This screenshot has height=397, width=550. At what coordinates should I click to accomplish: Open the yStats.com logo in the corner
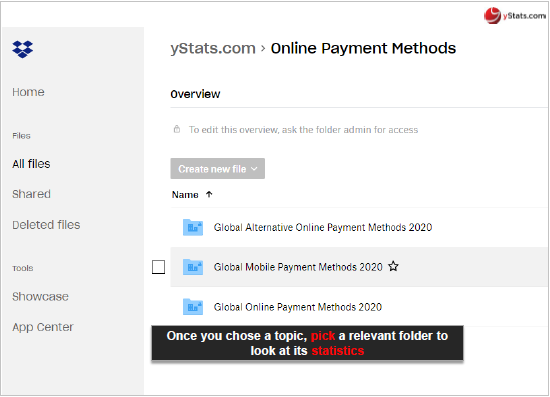(x=515, y=15)
